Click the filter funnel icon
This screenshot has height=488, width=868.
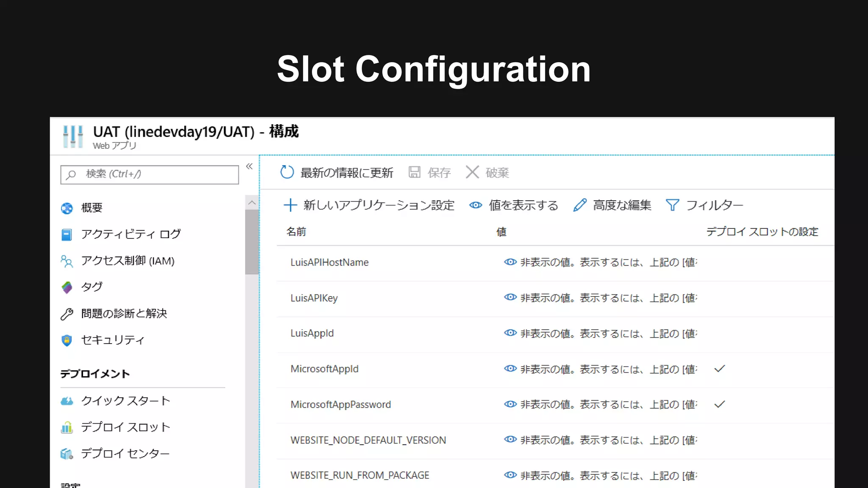click(x=672, y=205)
